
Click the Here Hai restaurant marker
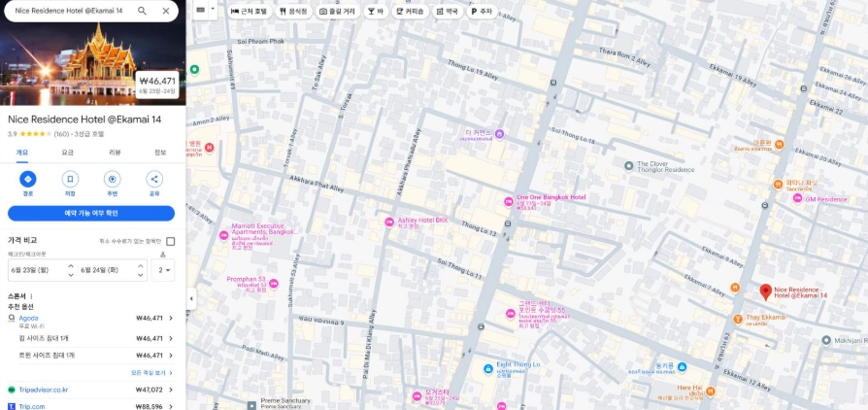(x=711, y=392)
